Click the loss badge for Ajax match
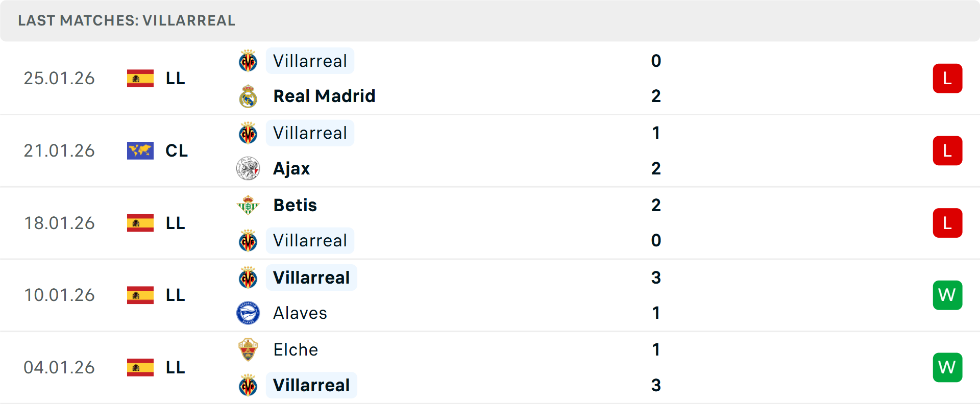This screenshot has height=404, width=980. pos(947,150)
